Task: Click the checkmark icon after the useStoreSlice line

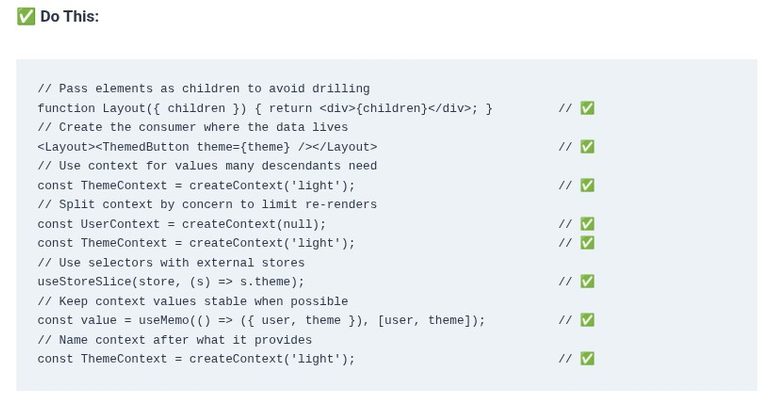Action: click(x=587, y=282)
